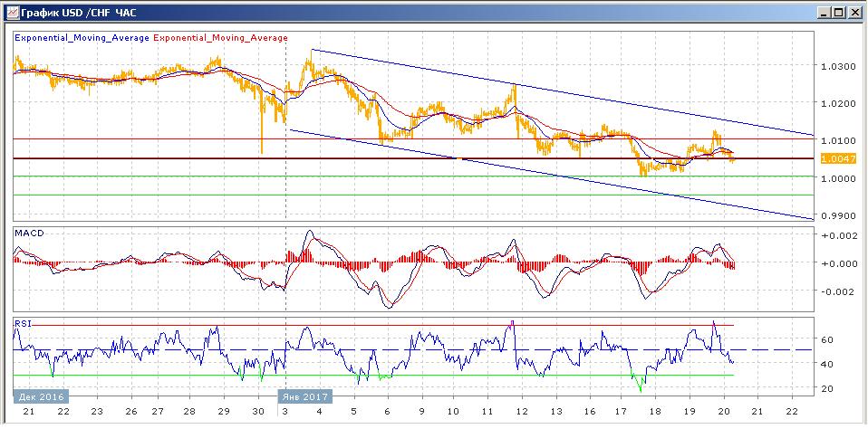This screenshot has height=429, width=868.
Task: Click the Дек 2016 month marker
Action: 41,397
